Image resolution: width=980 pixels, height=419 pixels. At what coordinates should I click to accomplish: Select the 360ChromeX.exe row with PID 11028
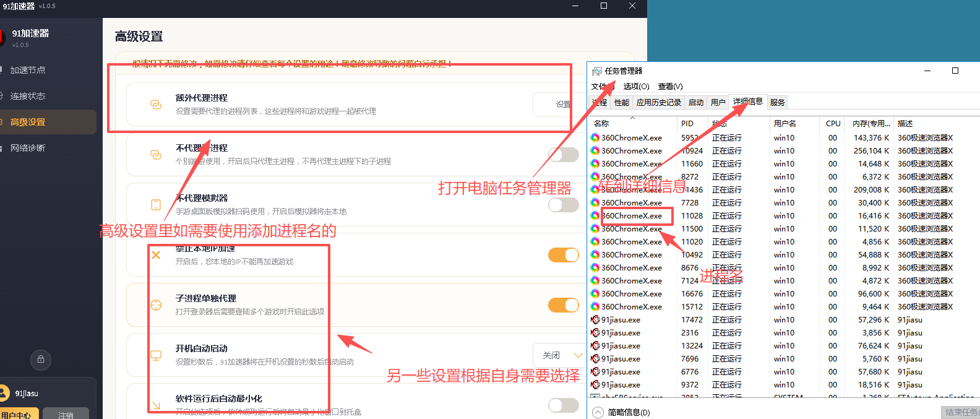(784, 216)
